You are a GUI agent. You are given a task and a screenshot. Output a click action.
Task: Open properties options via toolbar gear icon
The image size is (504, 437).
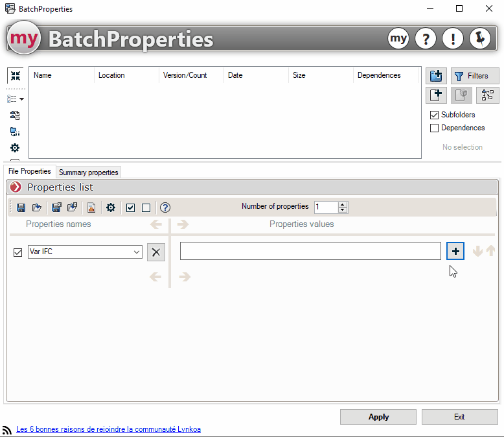pyautogui.click(x=111, y=207)
